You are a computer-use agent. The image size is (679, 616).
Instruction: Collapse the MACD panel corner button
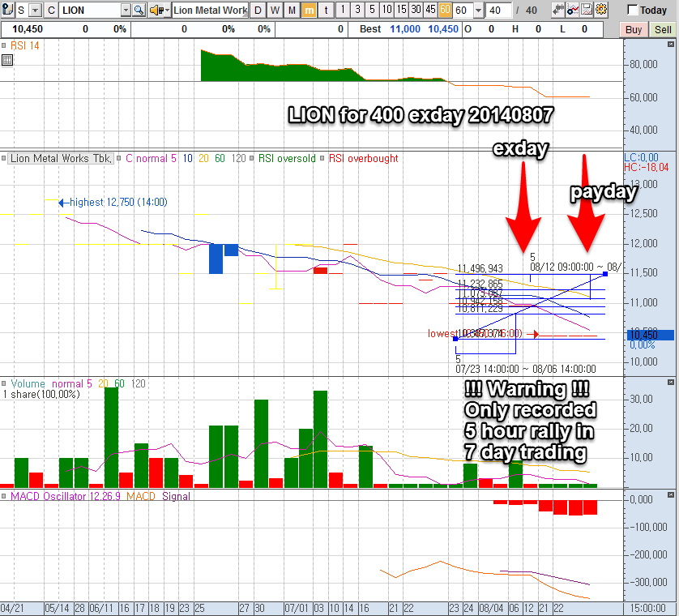671,494
